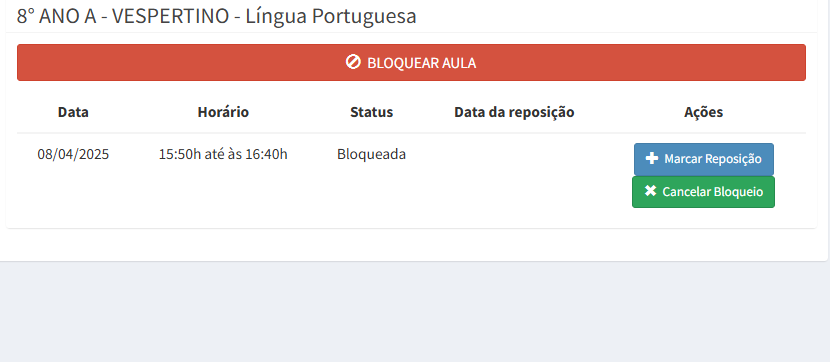Click the plus icon on Marcar Reposição
Screen dimensions: 830x362
coord(652,158)
